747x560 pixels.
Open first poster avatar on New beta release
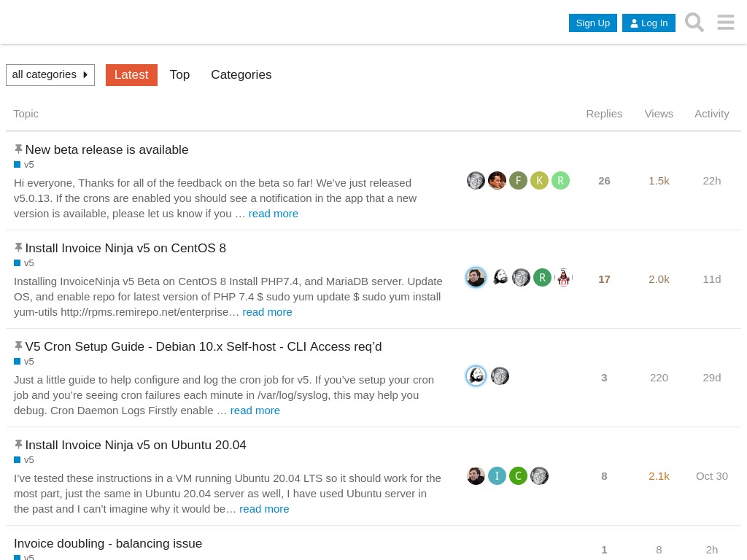(476, 181)
